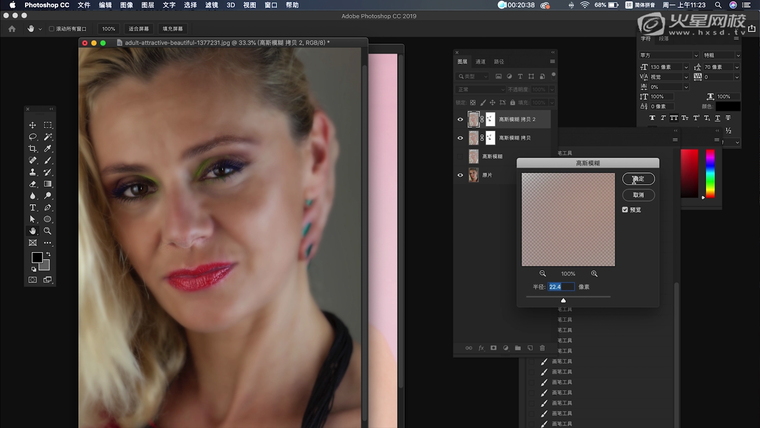This screenshot has width=760, height=428.
Task: Click the 确定 button in blur dialog
Action: (638, 179)
